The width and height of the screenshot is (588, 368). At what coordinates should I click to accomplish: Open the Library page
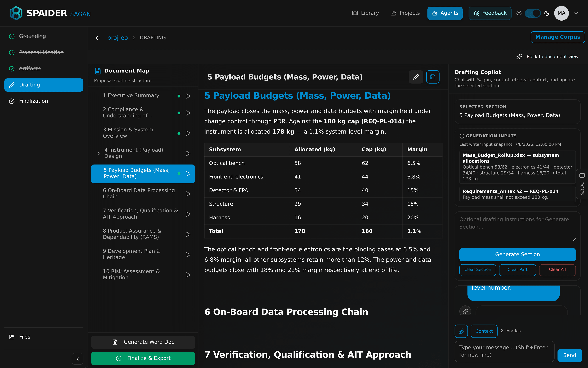[x=366, y=13]
